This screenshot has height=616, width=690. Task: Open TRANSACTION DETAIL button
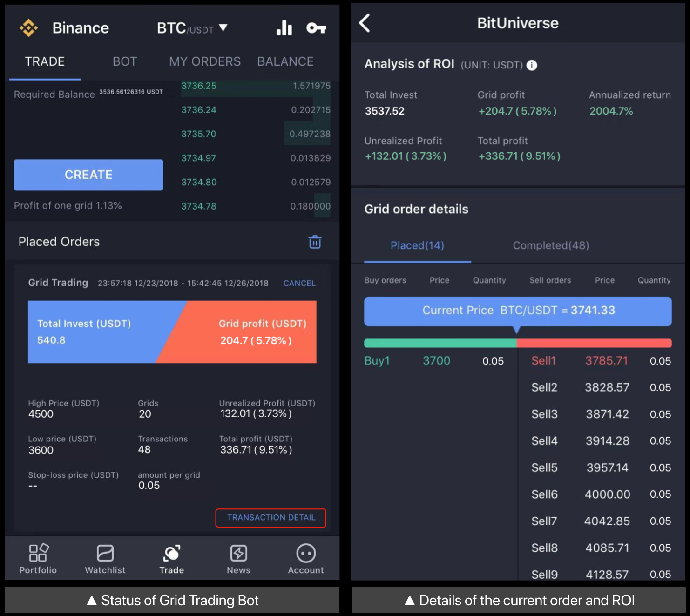271,518
